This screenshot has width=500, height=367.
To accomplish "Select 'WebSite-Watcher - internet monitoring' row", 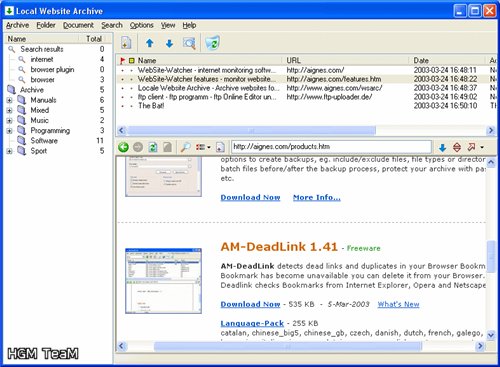I will pos(306,70).
